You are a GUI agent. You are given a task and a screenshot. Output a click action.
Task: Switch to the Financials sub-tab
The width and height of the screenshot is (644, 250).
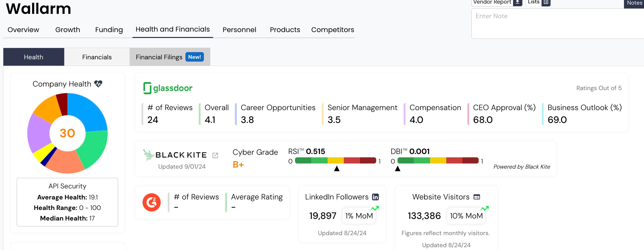tap(97, 57)
